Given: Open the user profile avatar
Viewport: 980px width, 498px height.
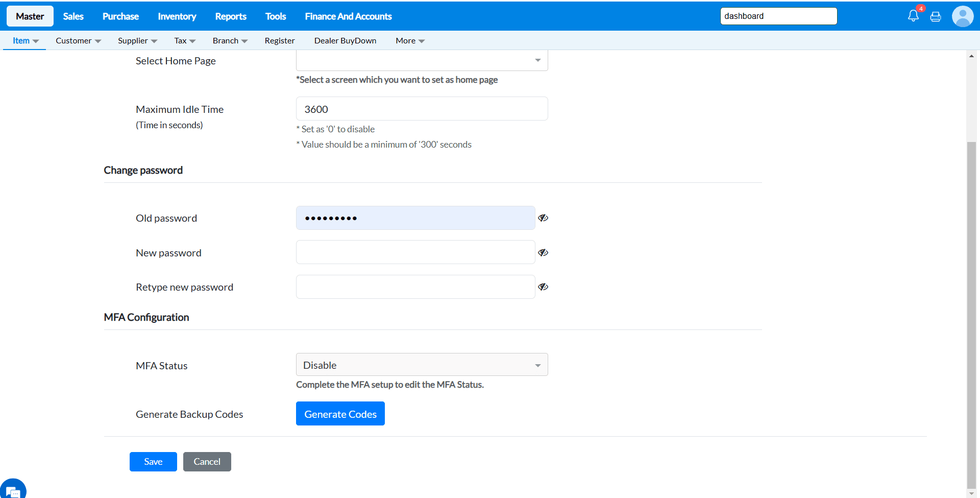Looking at the screenshot, I should 963,16.
